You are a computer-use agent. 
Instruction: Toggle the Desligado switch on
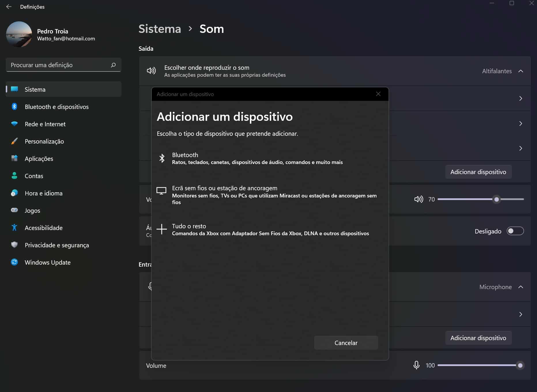(515, 231)
